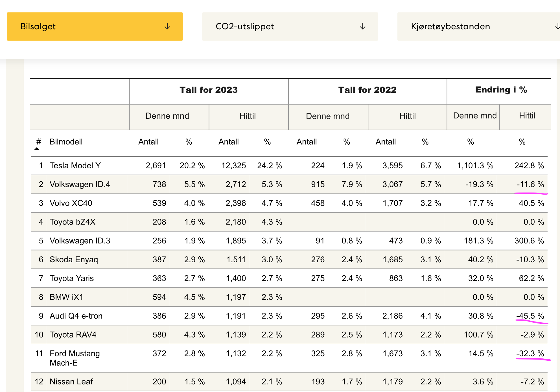
Task: Select the BMW iX1 model name
Action: tap(66, 297)
